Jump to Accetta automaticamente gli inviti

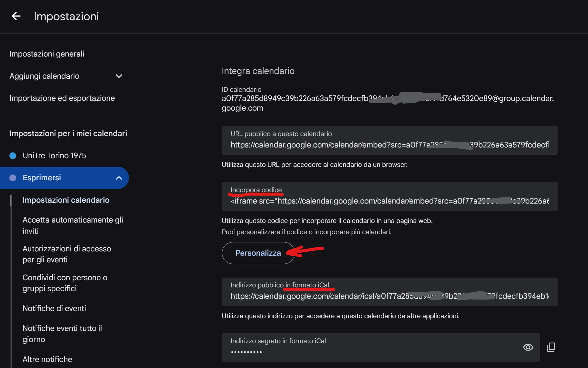[73, 225]
